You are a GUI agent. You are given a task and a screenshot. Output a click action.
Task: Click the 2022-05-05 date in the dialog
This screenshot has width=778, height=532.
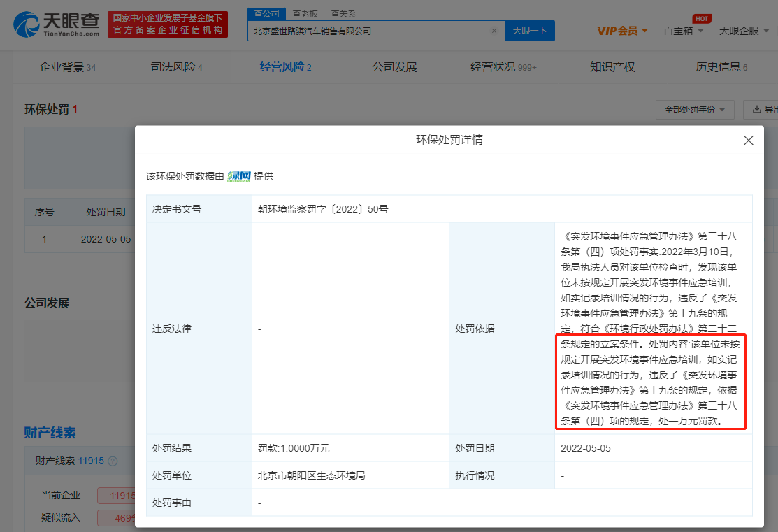point(586,448)
